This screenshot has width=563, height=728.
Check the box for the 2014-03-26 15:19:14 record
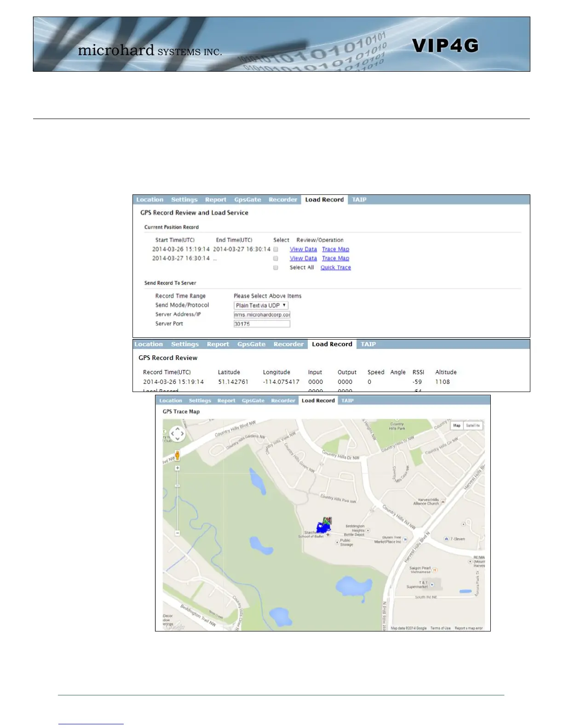click(276, 250)
